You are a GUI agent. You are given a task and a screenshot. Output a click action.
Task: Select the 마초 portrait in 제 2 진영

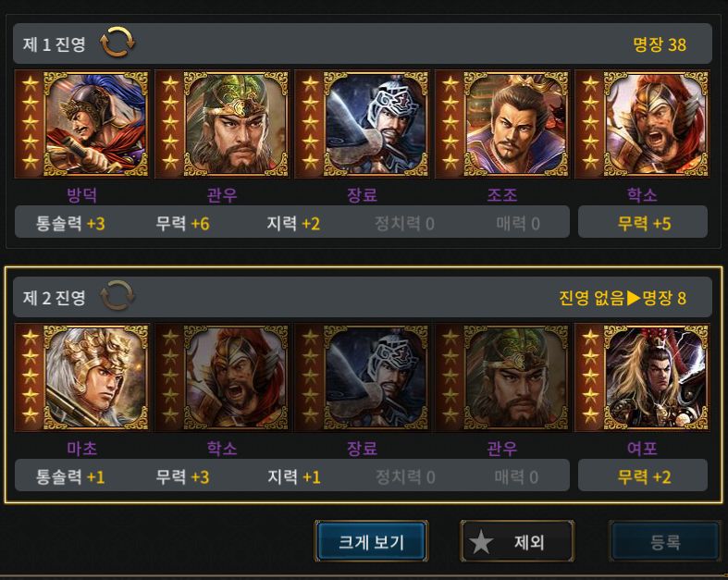coord(81,377)
